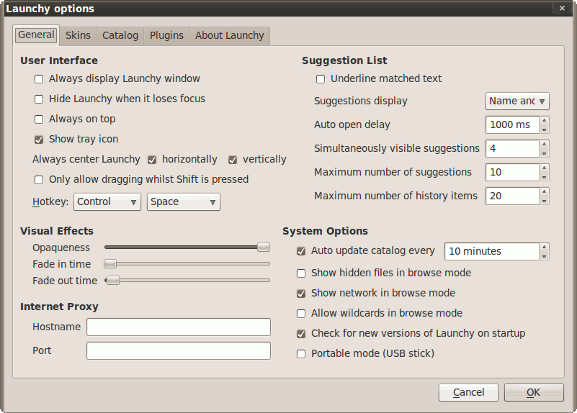Click the Fade out time slider
The image size is (577, 413).
[187, 280]
